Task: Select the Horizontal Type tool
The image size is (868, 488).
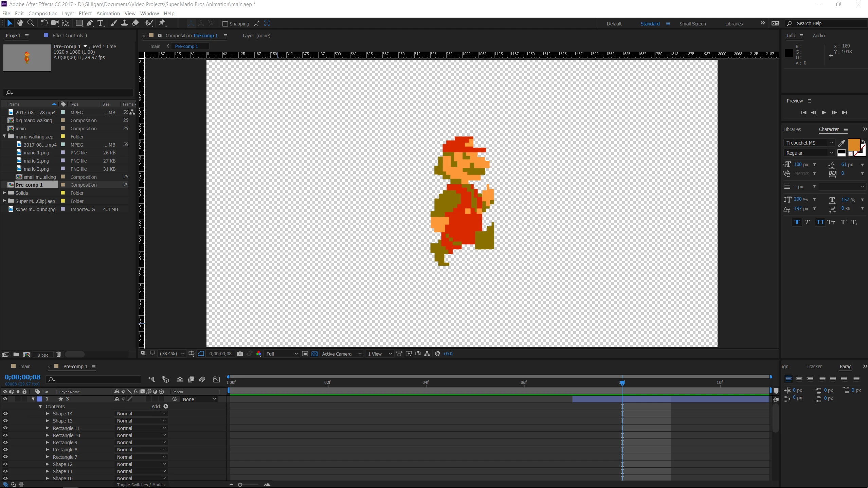Action: point(100,23)
